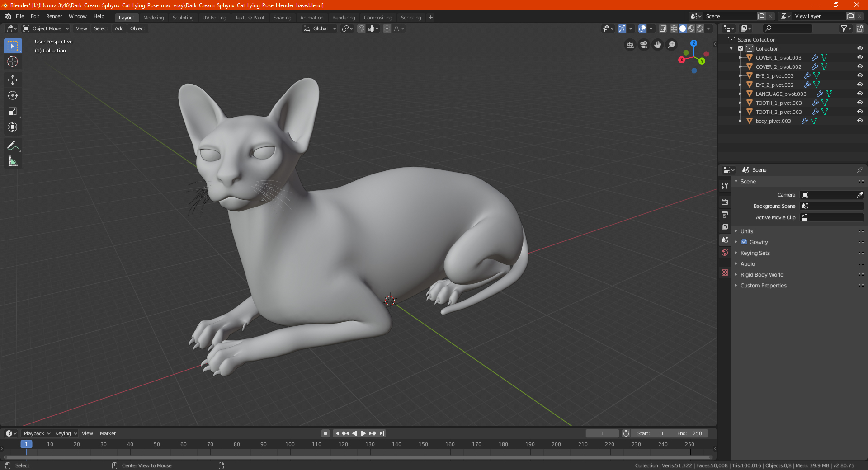Select the Measure tool

pyautogui.click(x=13, y=161)
